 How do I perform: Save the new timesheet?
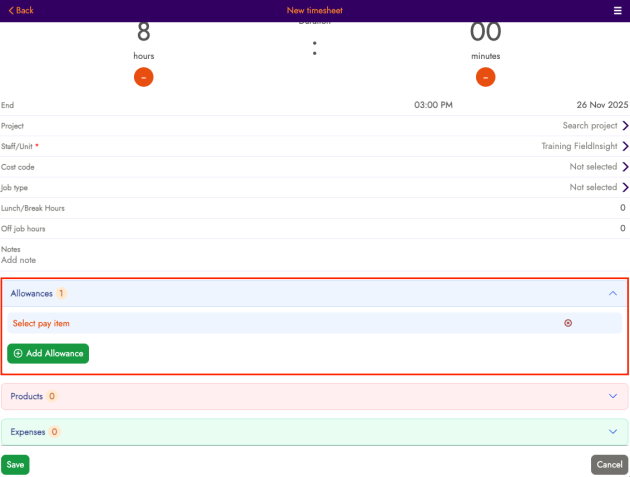[x=15, y=464]
